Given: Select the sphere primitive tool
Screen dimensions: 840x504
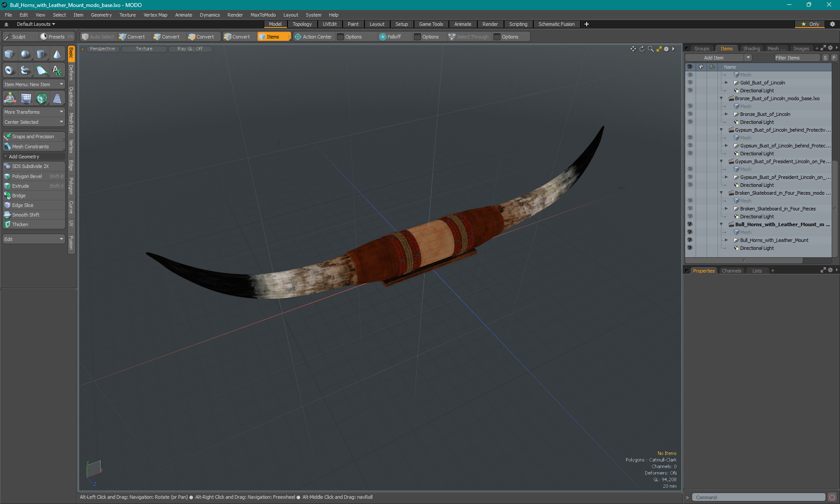Looking at the screenshot, I should tap(25, 54).
